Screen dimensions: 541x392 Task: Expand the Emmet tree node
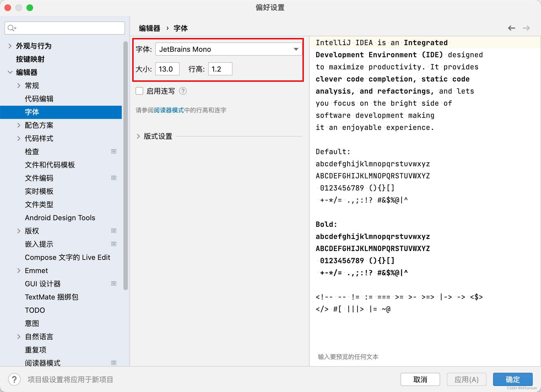(x=19, y=271)
